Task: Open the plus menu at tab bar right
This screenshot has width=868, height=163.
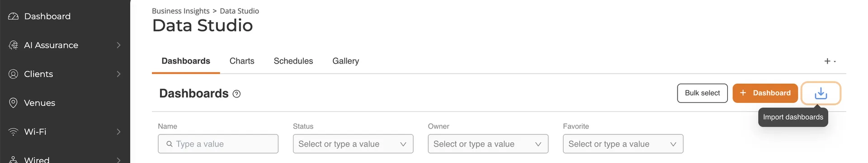Action: tap(830, 61)
